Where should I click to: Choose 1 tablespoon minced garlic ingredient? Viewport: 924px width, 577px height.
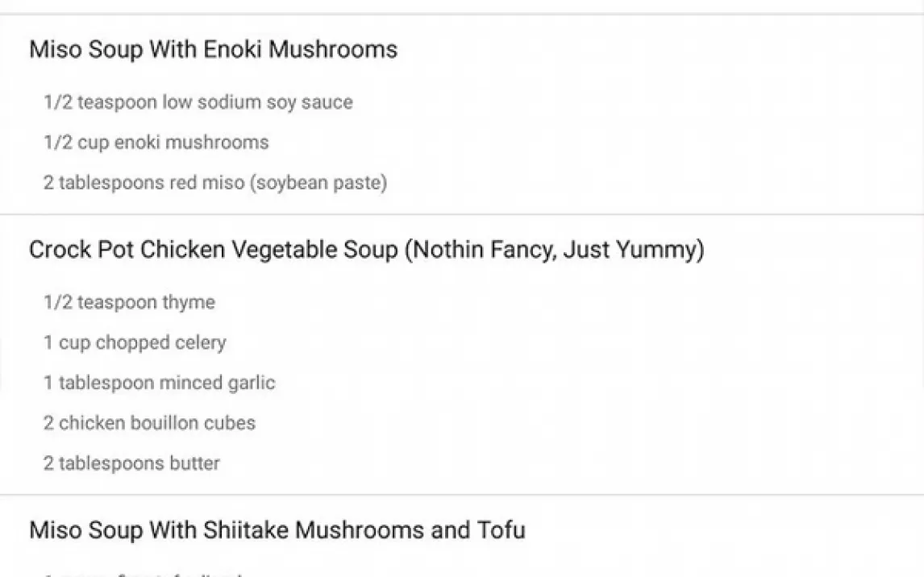coord(159,383)
